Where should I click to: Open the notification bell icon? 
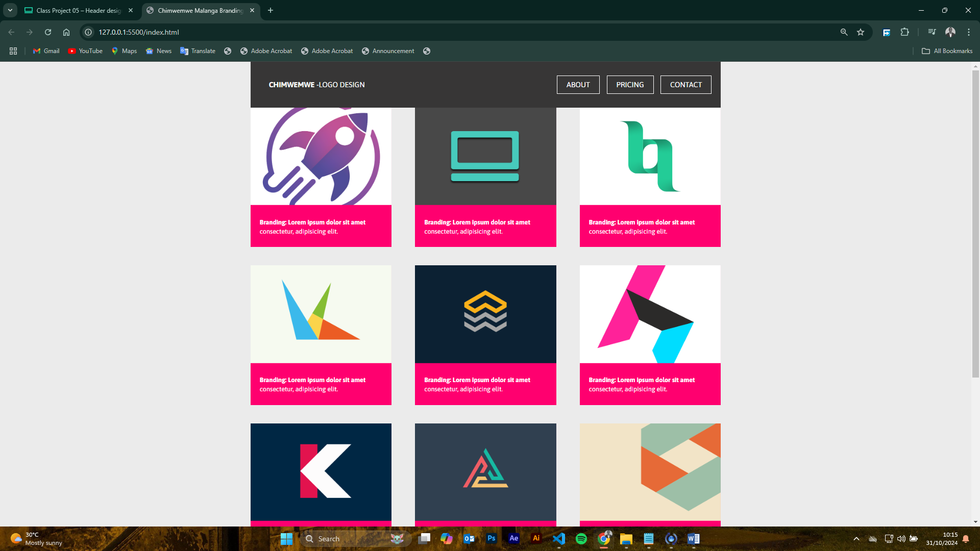tap(966, 539)
